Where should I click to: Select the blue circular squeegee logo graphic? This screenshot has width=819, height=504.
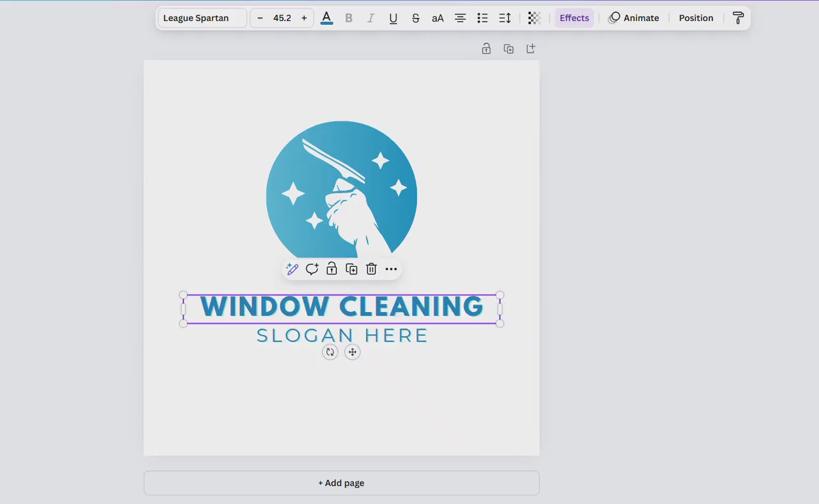click(x=342, y=189)
